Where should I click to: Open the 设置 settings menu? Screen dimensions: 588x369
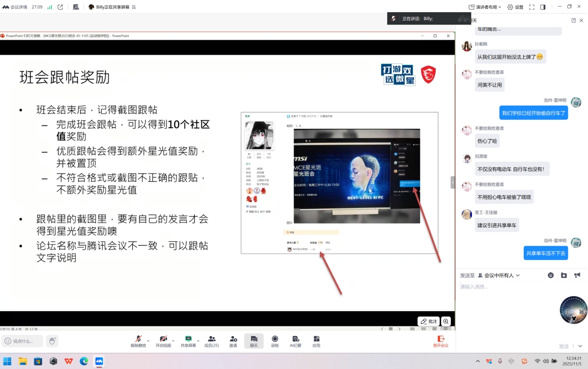tap(515, 7)
